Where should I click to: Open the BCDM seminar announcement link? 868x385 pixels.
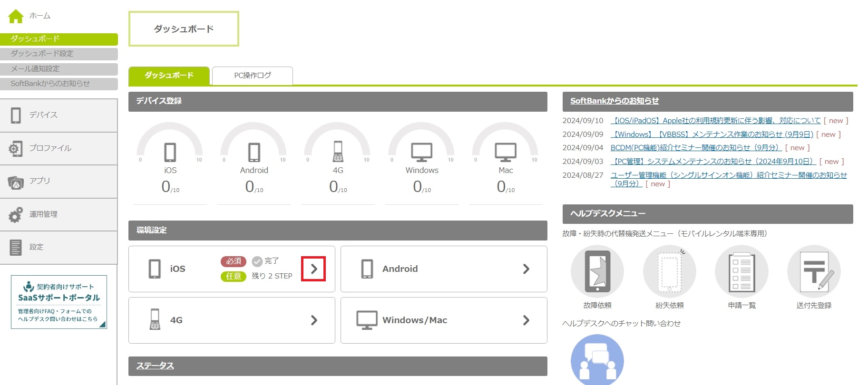[x=696, y=148]
